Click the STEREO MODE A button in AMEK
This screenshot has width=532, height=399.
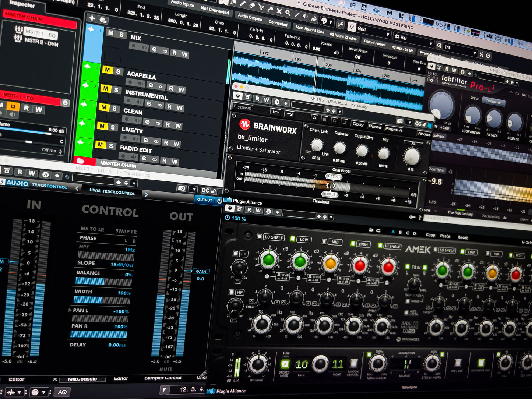(285, 364)
